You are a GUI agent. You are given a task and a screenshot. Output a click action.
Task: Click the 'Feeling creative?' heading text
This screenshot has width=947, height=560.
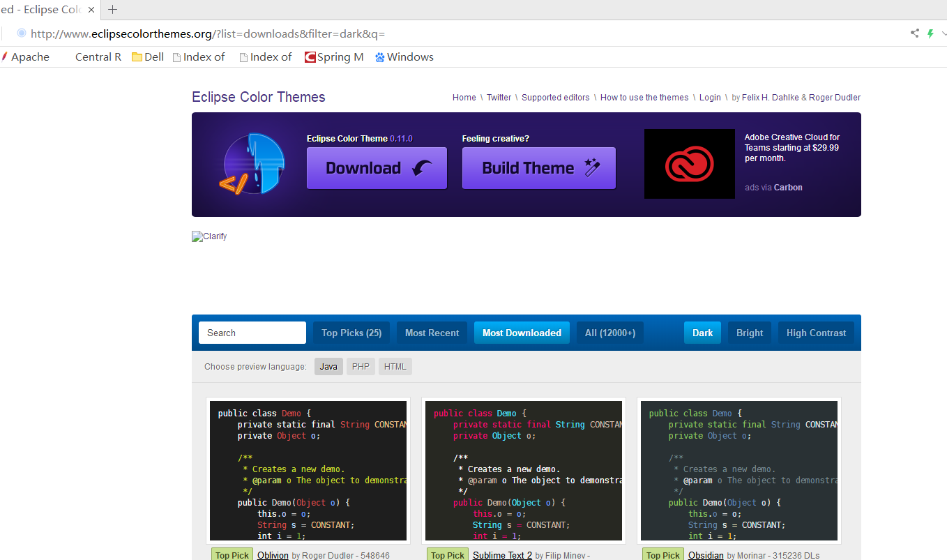pyautogui.click(x=496, y=139)
